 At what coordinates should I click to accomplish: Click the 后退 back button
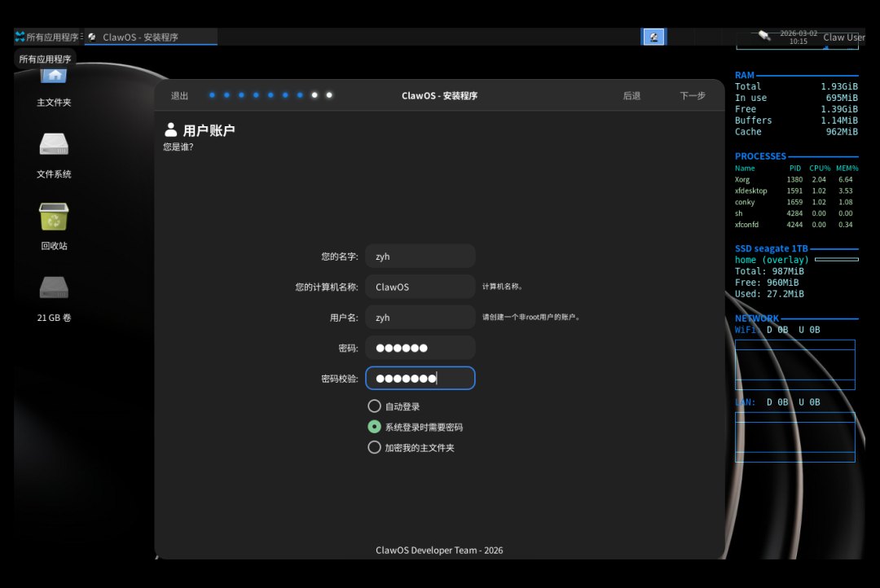[631, 96]
